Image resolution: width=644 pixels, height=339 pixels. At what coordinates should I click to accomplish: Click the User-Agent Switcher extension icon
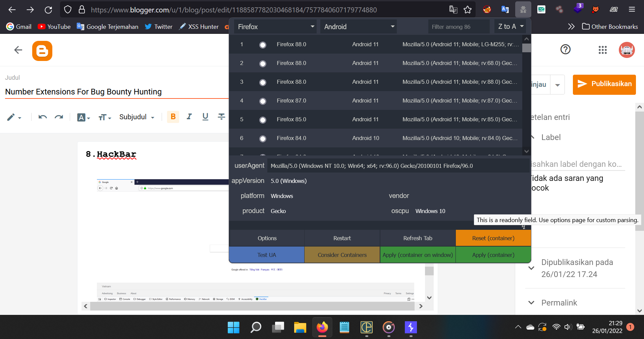[523, 10]
